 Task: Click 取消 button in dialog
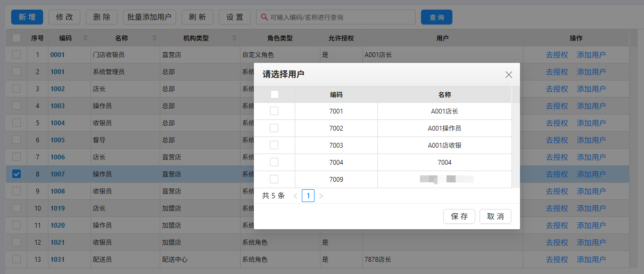[496, 216]
